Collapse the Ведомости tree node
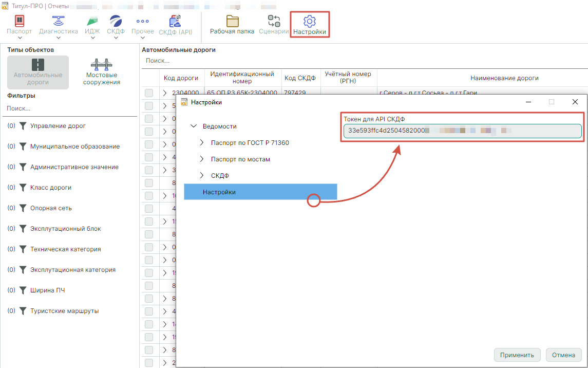Screen dimensions: 588x368 click(x=194, y=126)
